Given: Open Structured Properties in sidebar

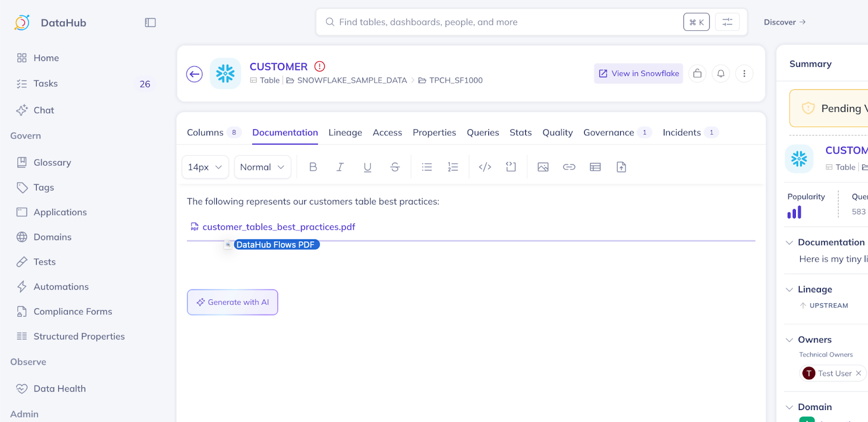Looking at the screenshot, I should (x=71, y=336).
